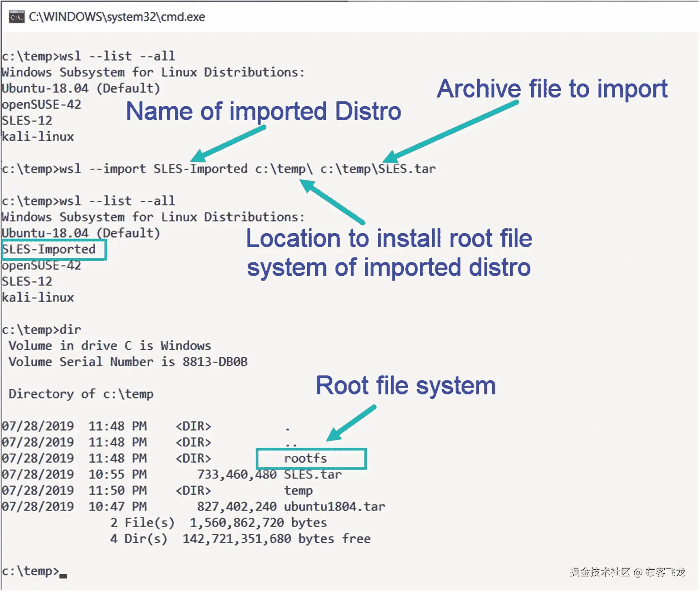Click the arrow pointing at rootfs
The image size is (700, 592).
[351, 423]
